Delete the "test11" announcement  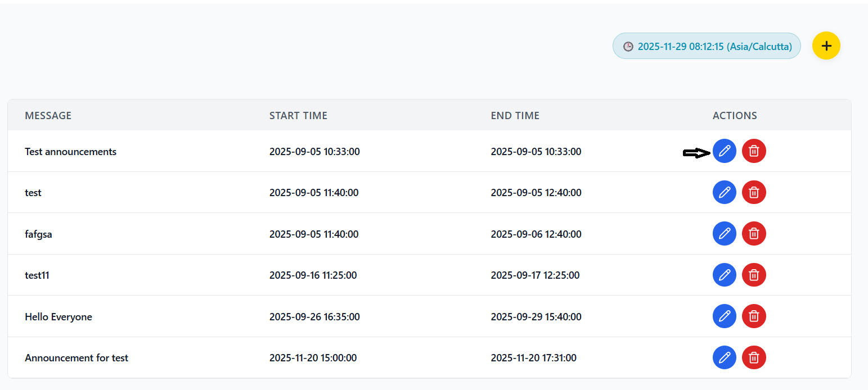point(754,275)
